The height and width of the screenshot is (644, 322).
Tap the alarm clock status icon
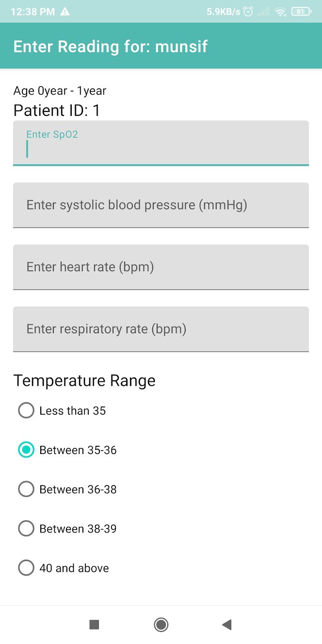tap(248, 12)
